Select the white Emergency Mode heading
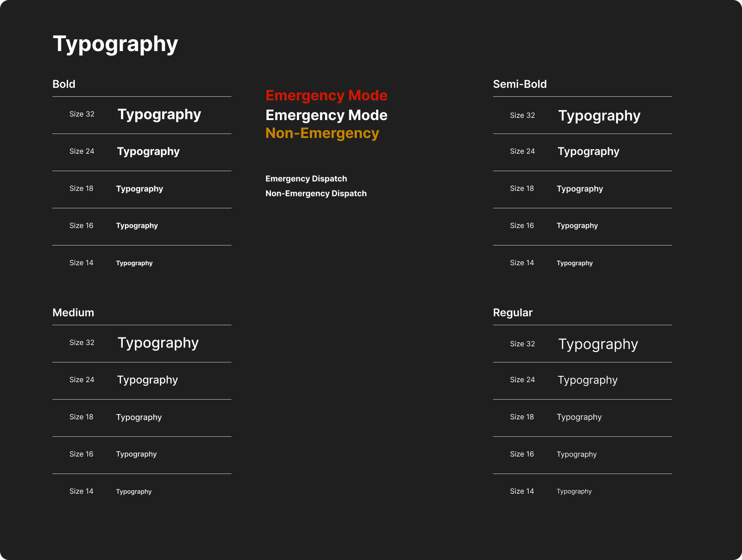 [x=326, y=115]
